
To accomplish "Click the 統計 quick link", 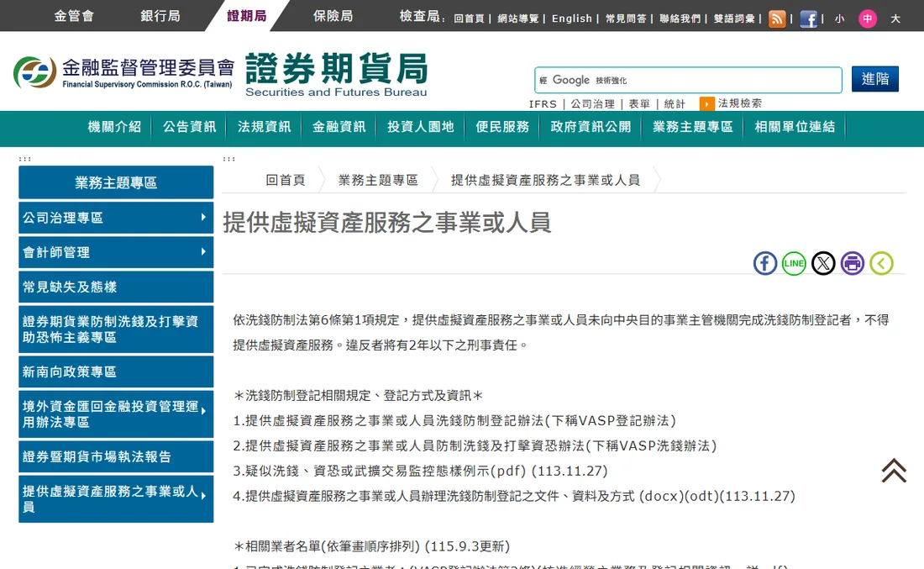I will 675,104.
